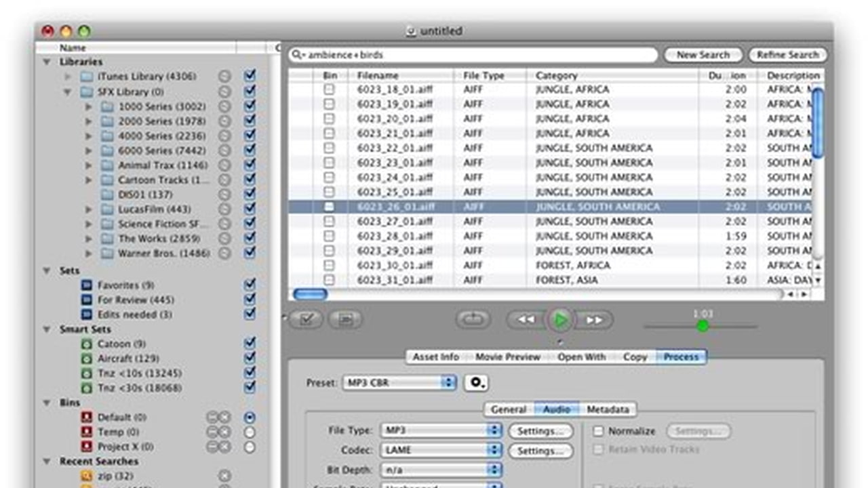Screen dimensions: 868x488
Task: Toggle the For Review set checkbox
Action: [x=250, y=300]
